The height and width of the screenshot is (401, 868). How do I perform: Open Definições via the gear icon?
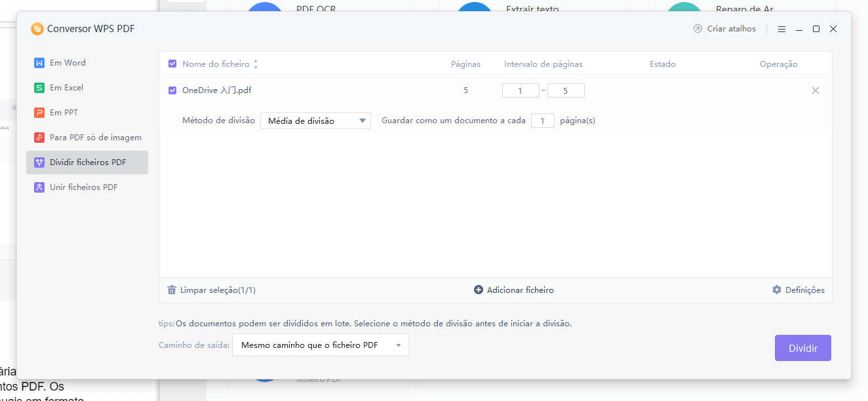(x=776, y=290)
